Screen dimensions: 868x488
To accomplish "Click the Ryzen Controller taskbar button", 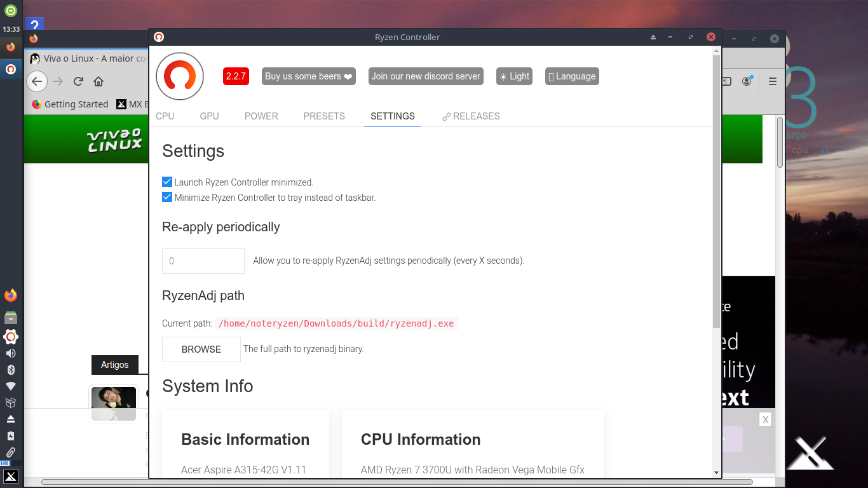I will tap(11, 69).
